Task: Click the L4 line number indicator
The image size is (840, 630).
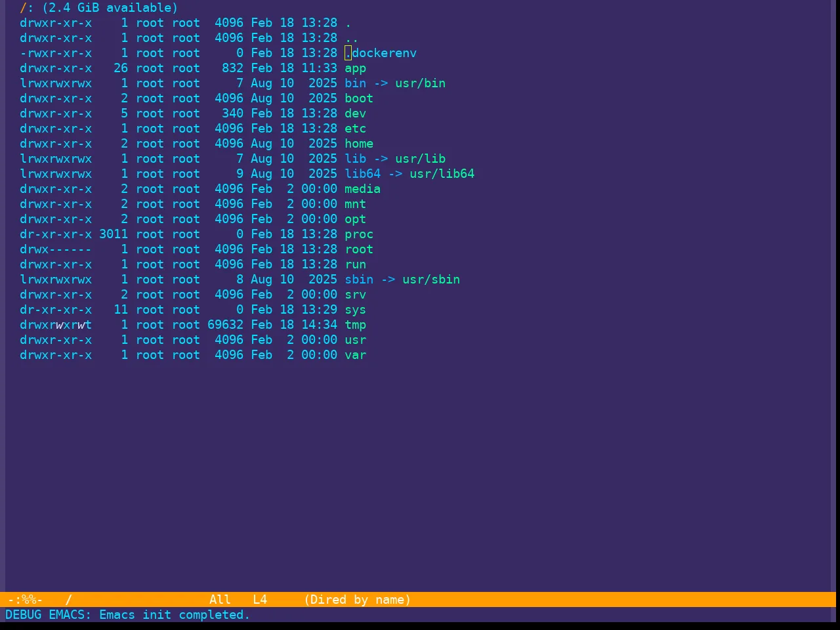Action: [261, 600]
